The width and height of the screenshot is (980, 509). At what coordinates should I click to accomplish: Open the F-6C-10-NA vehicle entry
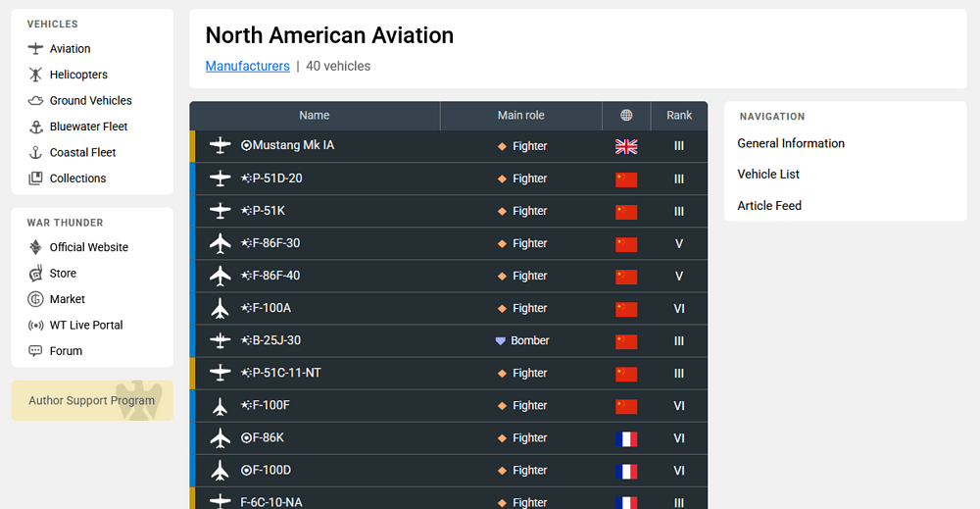(x=271, y=502)
